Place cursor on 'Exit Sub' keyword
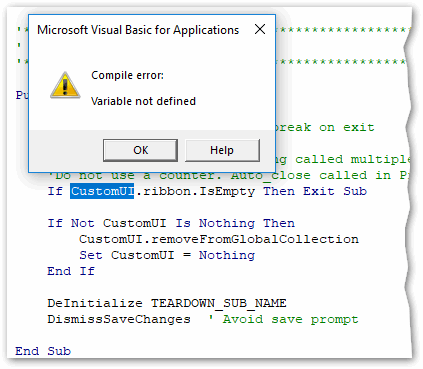 click(x=335, y=191)
